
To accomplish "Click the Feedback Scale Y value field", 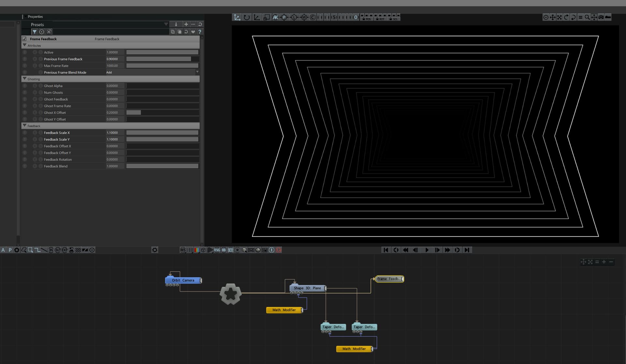I will tap(115, 139).
